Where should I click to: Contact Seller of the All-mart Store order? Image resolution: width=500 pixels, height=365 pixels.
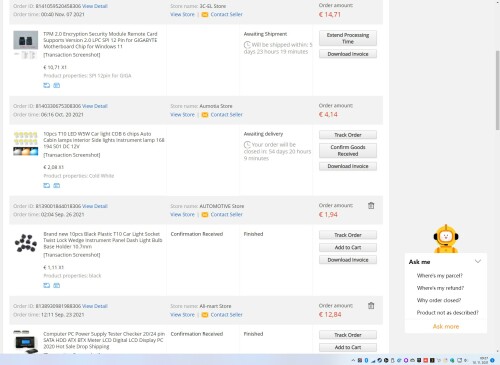226,314
